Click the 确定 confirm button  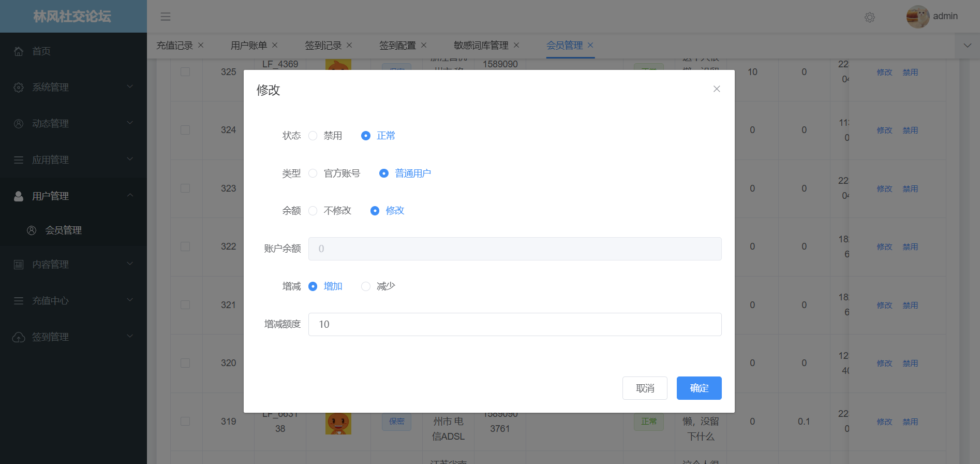point(699,388)
